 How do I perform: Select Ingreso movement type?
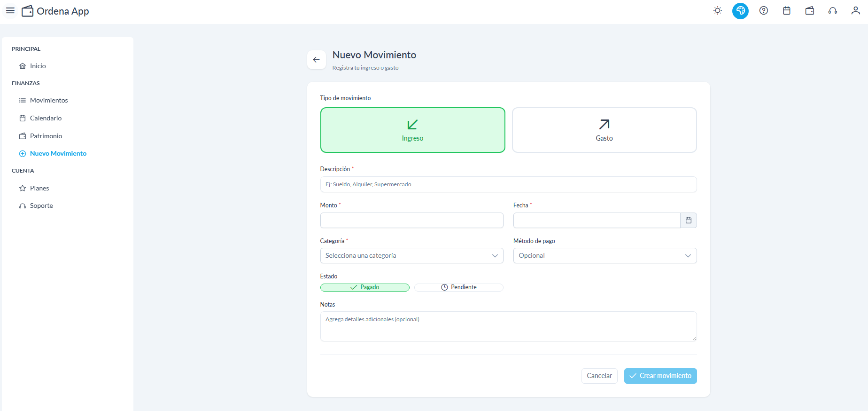click(x=412, y=130)
